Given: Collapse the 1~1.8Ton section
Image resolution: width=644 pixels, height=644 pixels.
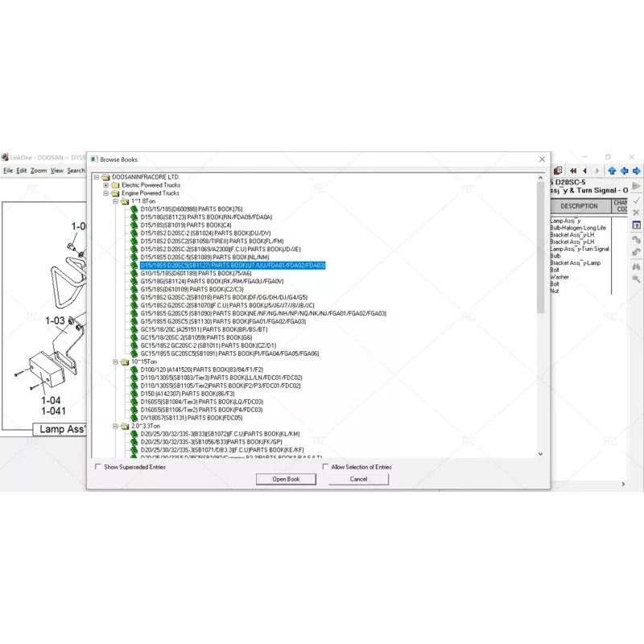Looking at the screenshot, I should [114, 200].
